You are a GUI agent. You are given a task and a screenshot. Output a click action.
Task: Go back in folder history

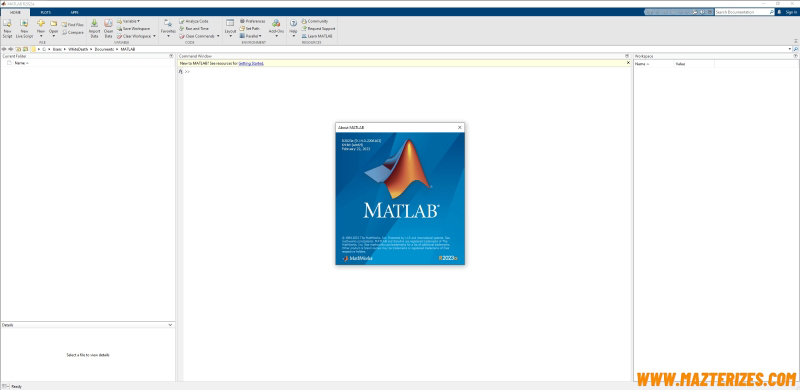(x=4, y=49)
